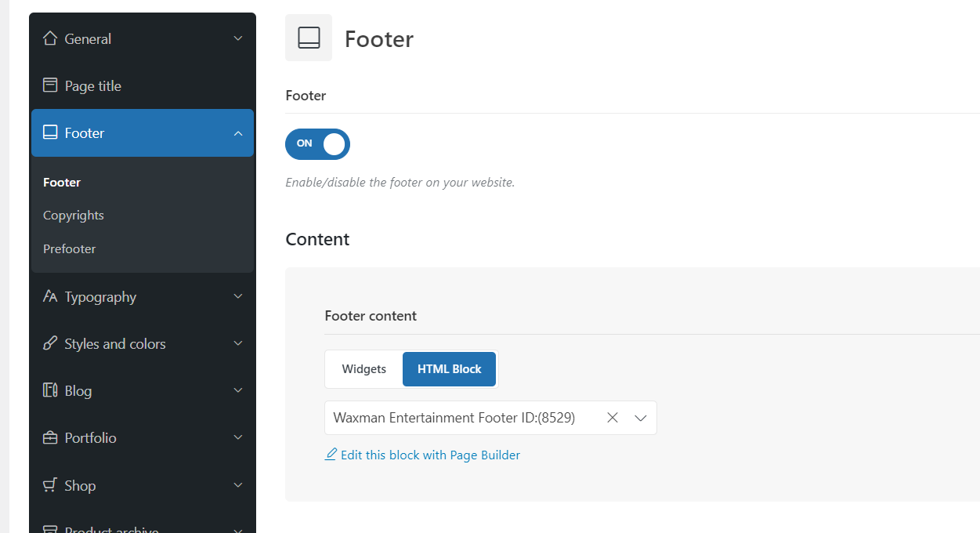This screenshot has height=533, width=980.
Task: Click the Blog notebook icon
Action: pyautogui.click(x=50, y=390)
